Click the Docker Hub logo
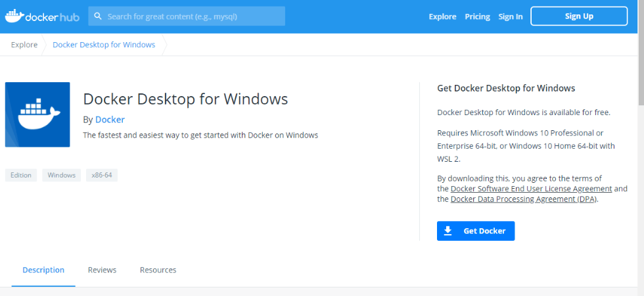The width and height of the screenshot is (644, 296). tap(41, 16)
